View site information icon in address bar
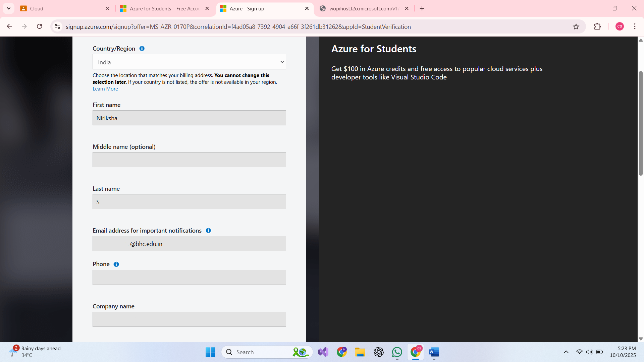This screenshot has width=644, height=362. [57, 26]
